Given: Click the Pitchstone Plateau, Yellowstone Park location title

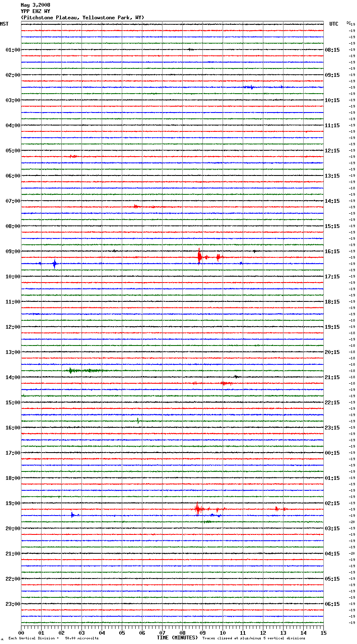Looking at the screenshot, I should click(x=82, y=18).
